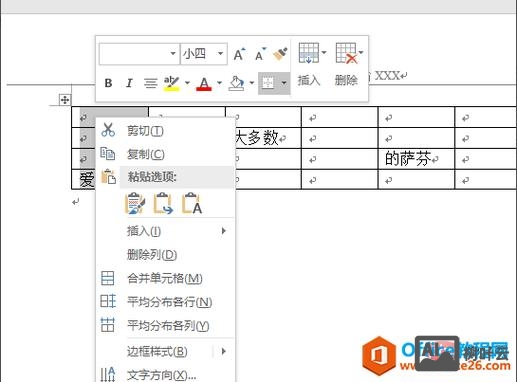The image size is (517, 382).
Task: Click the Delete table icon (删除)
Action: [x=346, y=53]
